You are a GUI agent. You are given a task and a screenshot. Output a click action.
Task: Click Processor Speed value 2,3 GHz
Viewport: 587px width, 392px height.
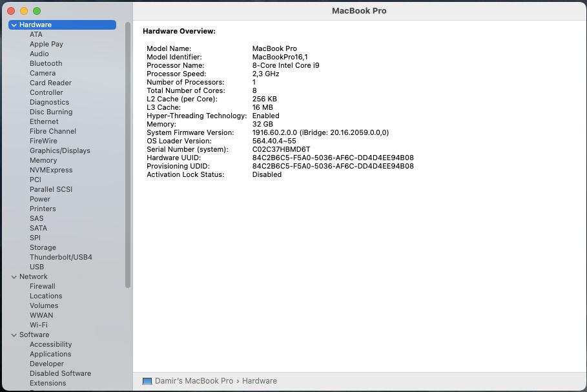pos(266,74)
